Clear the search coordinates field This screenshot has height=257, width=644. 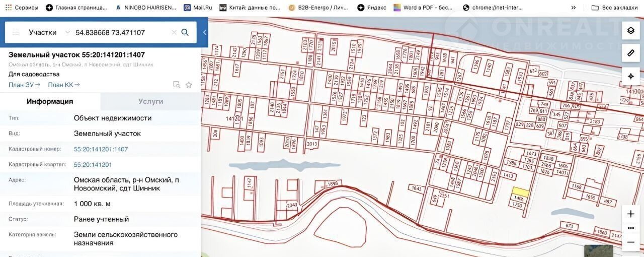click(174, 32)
